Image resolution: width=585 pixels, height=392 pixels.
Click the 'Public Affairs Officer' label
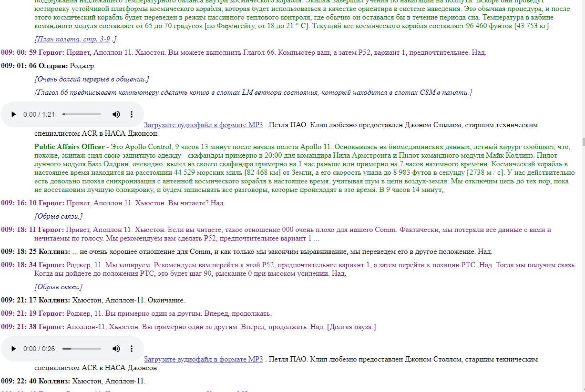pos(70,147)
